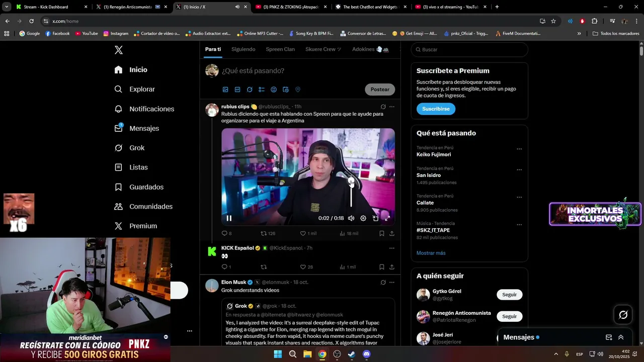The width and height of the screenshot is (644, 362).
Task: Click the Buscar search field
Action: 469,50
